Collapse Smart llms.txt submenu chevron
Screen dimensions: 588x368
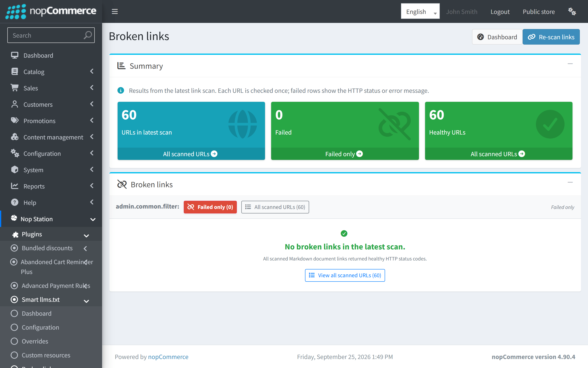coord(86,301)
